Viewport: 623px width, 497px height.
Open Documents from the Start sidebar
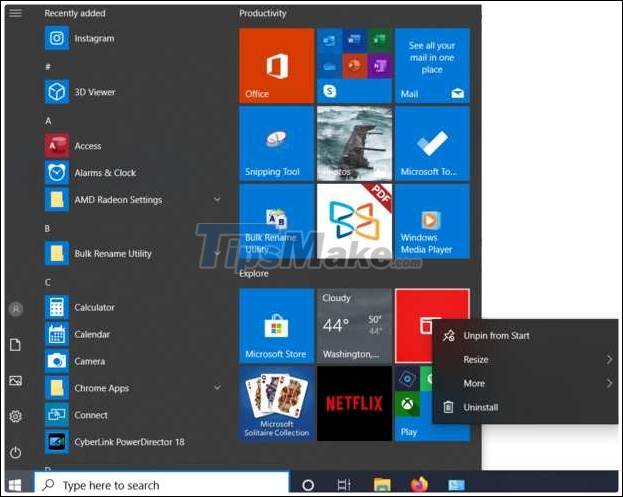click(x=15, y=344)
